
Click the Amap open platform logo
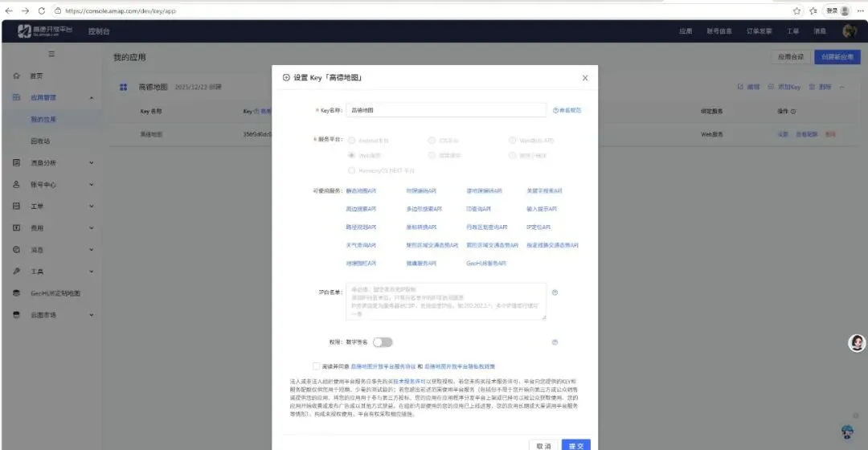tap(45, 31)
